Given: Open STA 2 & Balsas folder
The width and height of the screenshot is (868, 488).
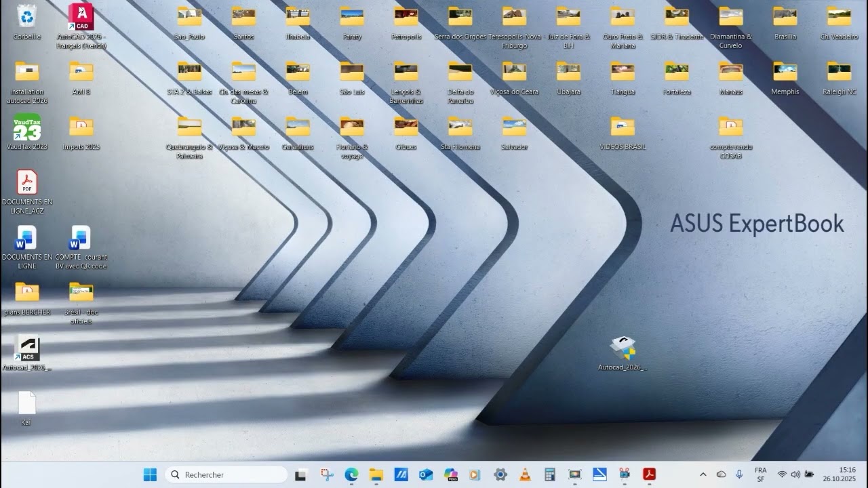Looking at the screenshot, I should click(x=189, y=77).
